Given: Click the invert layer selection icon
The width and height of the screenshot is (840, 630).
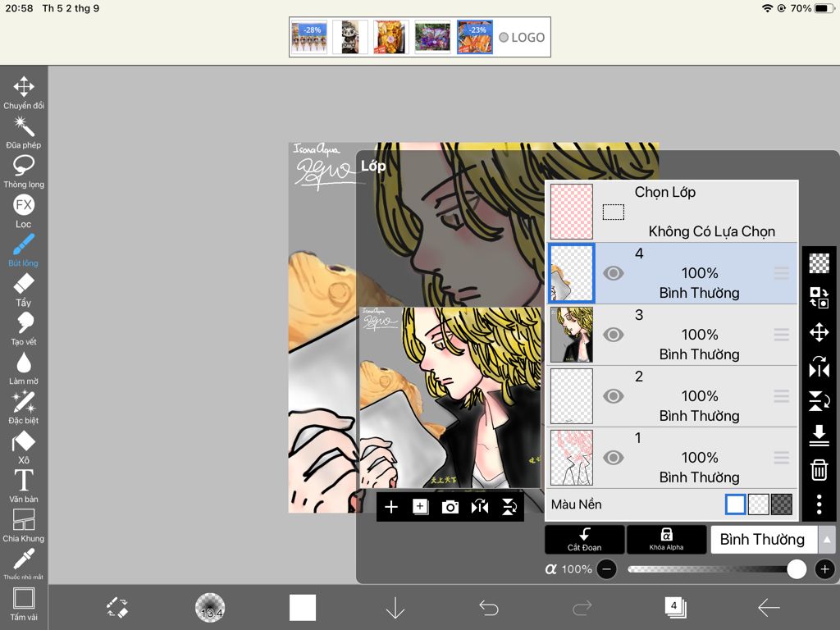Looking at the screenshot, I should point(819,297).
